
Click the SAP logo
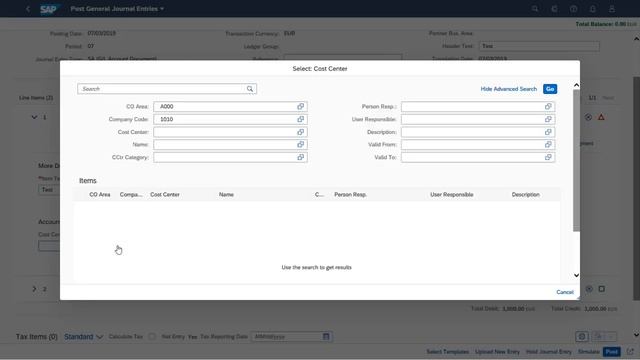click(x=49, y=9)
